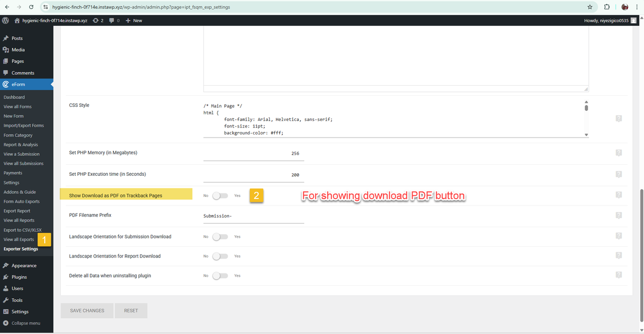Open the New Form page
644x334 pixels.
(x=14, y=116)
